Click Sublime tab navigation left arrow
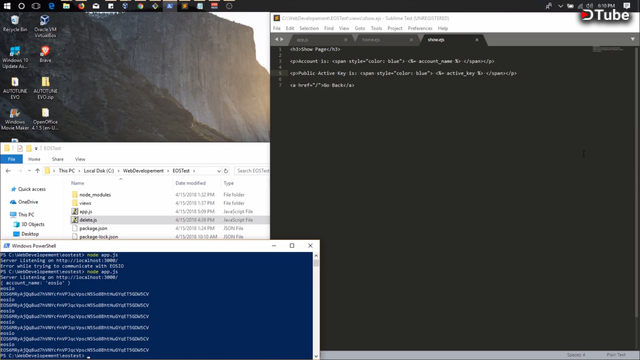The height and width of the screenshot is (360, 640). [276, 39]
